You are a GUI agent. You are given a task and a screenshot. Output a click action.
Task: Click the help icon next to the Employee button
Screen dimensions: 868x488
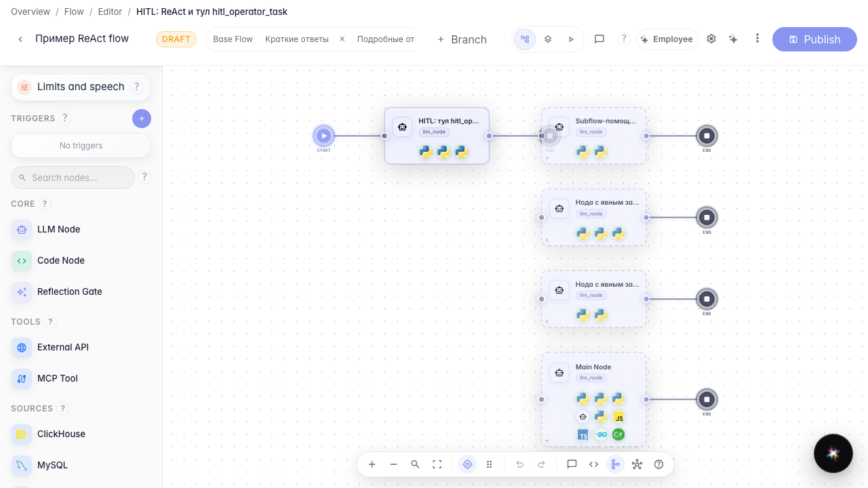pos(624,39)
